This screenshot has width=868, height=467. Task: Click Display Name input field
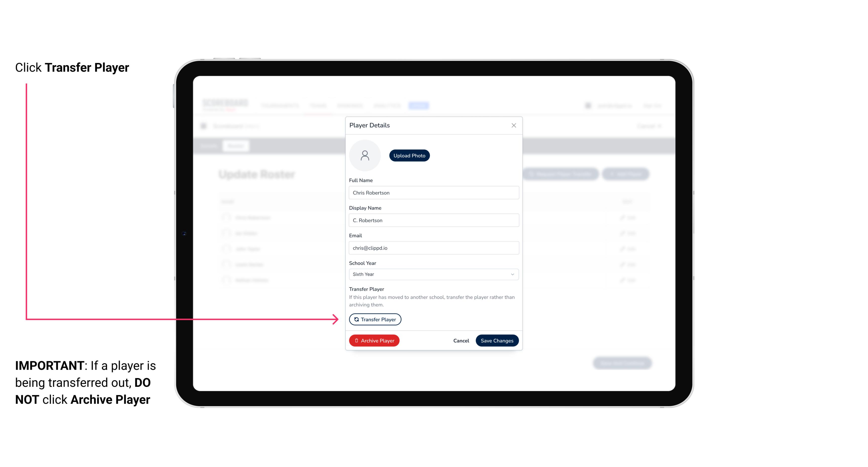tap(433, 220)
